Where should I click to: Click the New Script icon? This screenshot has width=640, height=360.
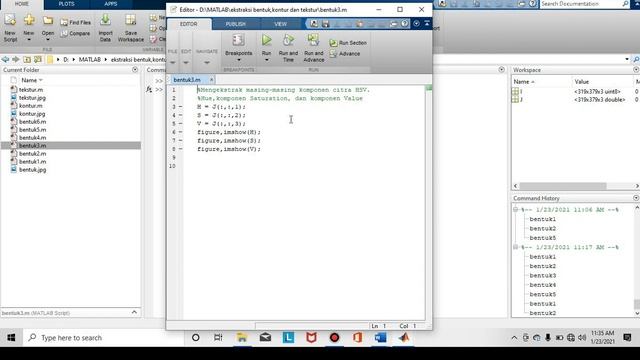click(x=10, y=20)
